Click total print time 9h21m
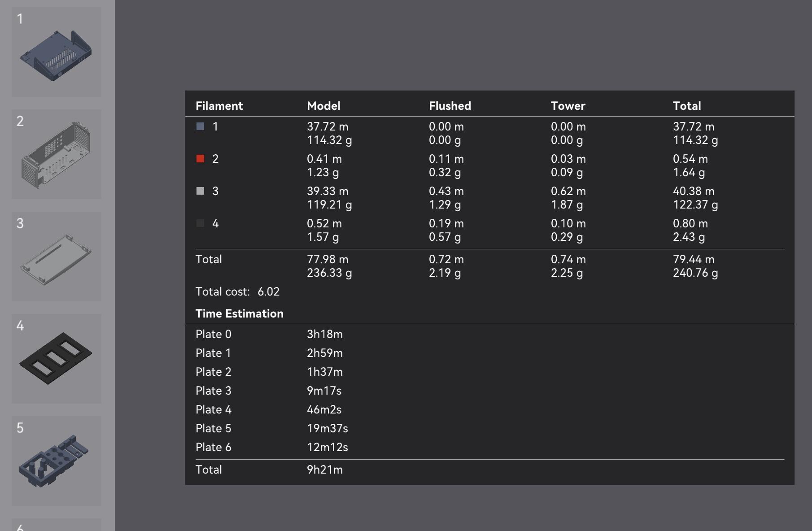The height and width of the screenshot is (531, 812). tap(325, 470)
